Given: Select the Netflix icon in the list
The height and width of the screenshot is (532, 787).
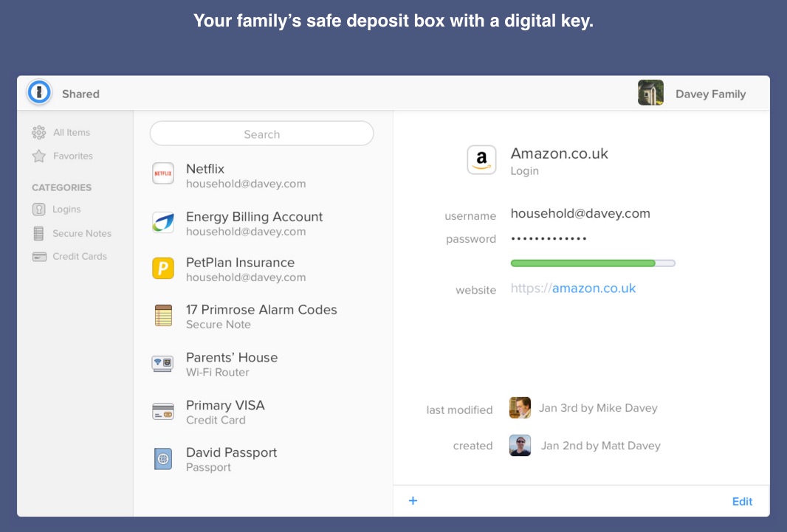Looking at the screenshot, I should tap(162, 174).
